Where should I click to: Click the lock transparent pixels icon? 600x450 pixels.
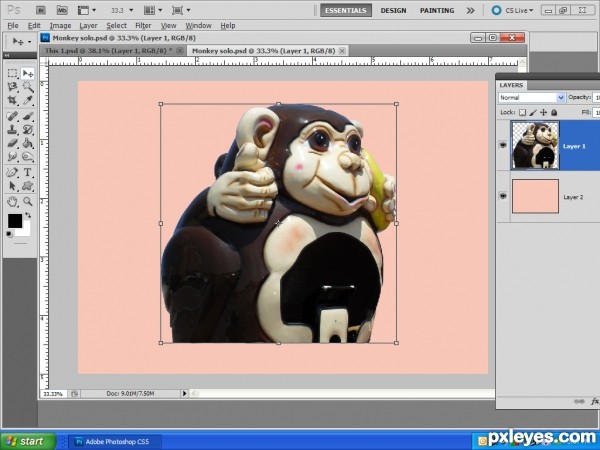(522, 112)
